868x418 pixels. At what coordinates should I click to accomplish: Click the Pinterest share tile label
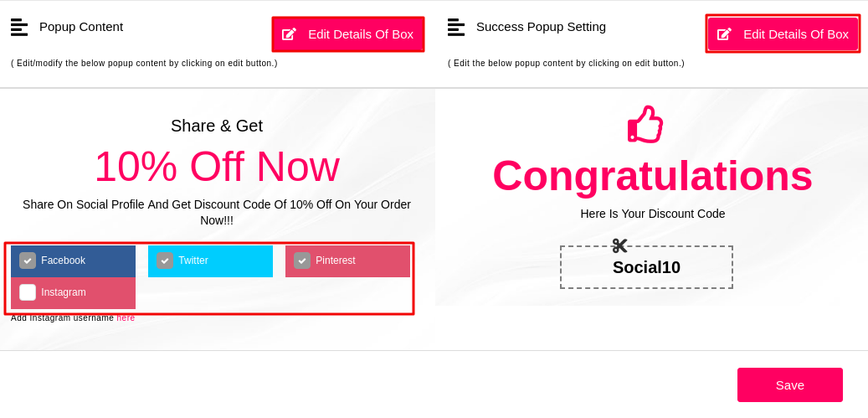(336, 261)
